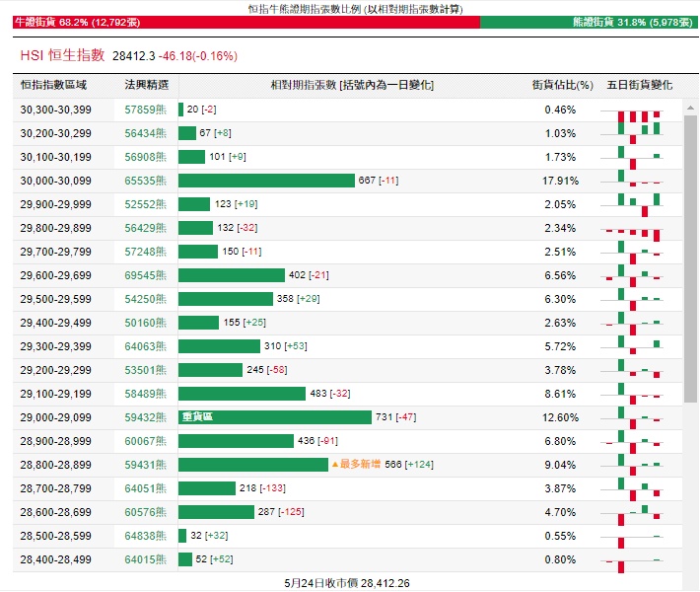Click the 街貨佔比(%) column header
Image resolution: width=700 pixels, height=592 pixels.
[563, 85]
